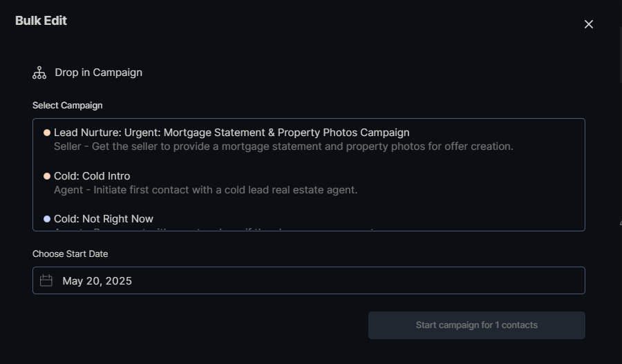
Task: Pick the Cold: Not Right Now campaign
Action: (x=104, y=219)
